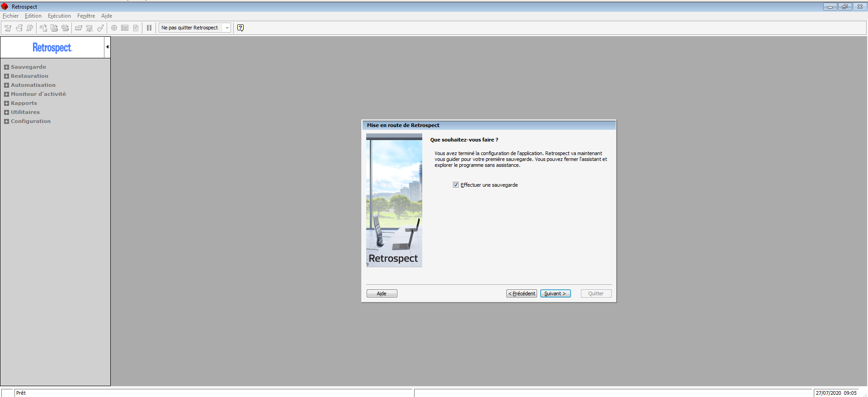Screen dimensions: 868x397
Task: Click the red Retrospect title bar icon
Action: 5,6
